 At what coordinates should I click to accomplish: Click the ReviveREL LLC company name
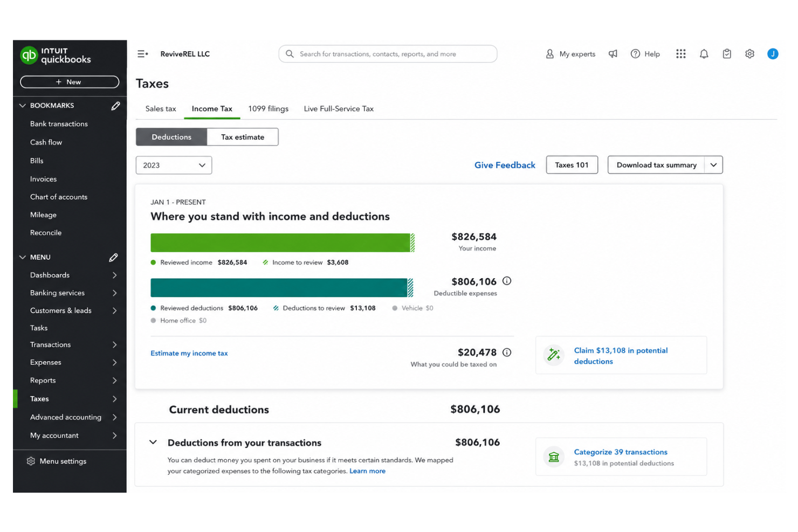[x=185, y=54]
